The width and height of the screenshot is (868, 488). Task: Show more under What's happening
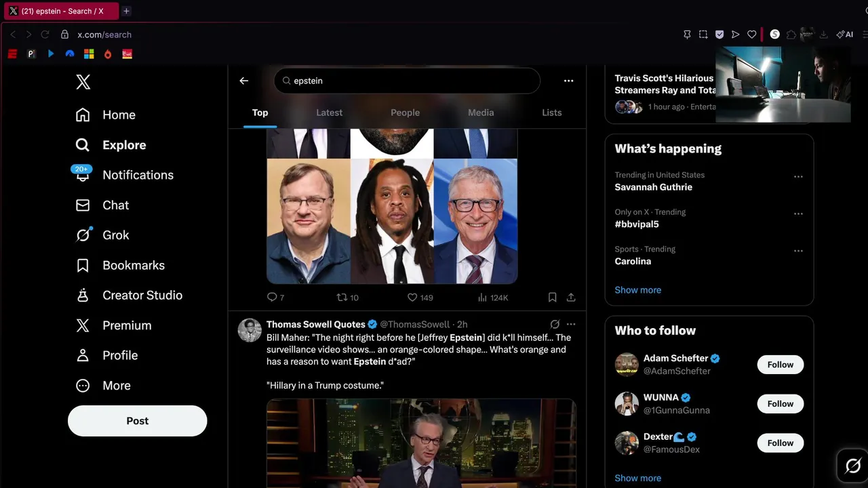pos(637,290)
